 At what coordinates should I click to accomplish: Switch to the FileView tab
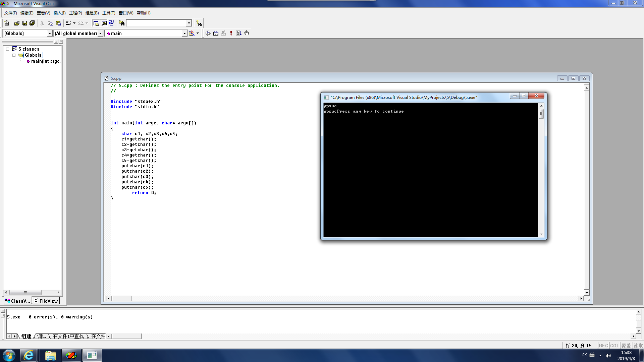(x=46, y=301)
